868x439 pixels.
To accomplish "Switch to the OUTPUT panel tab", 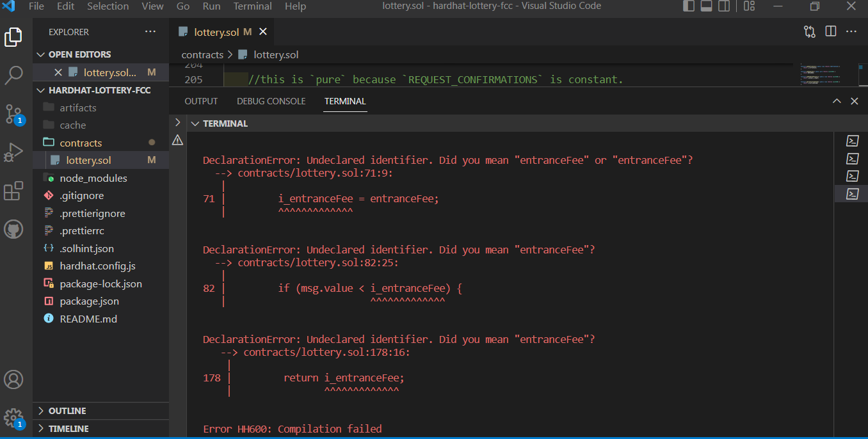I will pos(201,101).
